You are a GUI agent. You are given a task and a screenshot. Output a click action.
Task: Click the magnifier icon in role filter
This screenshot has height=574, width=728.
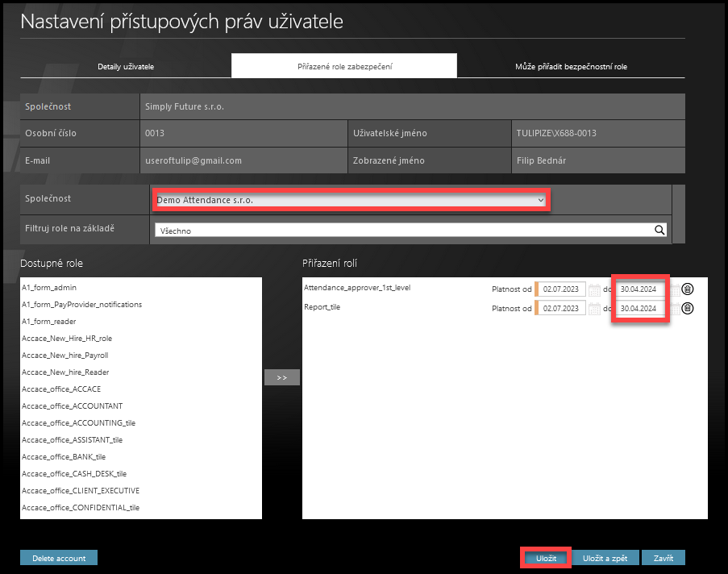[x=659, y=231]
